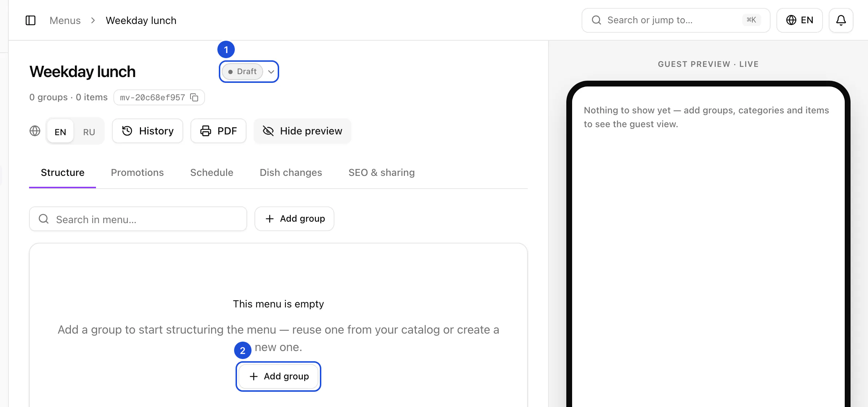Open the Schedule tab
The image size is (868, 407).
(x=212, y=173)
